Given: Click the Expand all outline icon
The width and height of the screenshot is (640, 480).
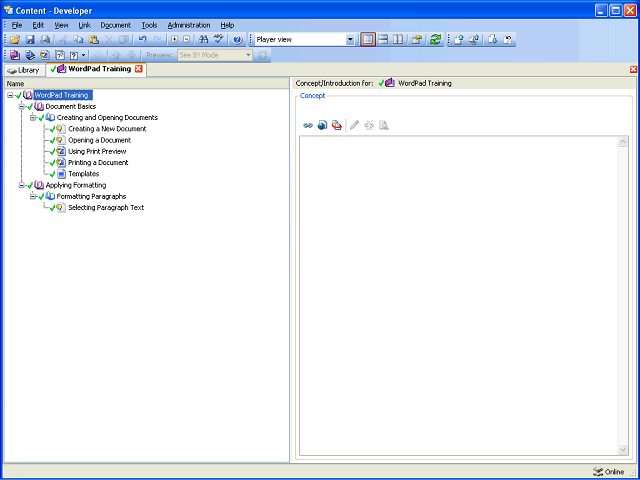Looking at the screenshot, I should (174, 40).
